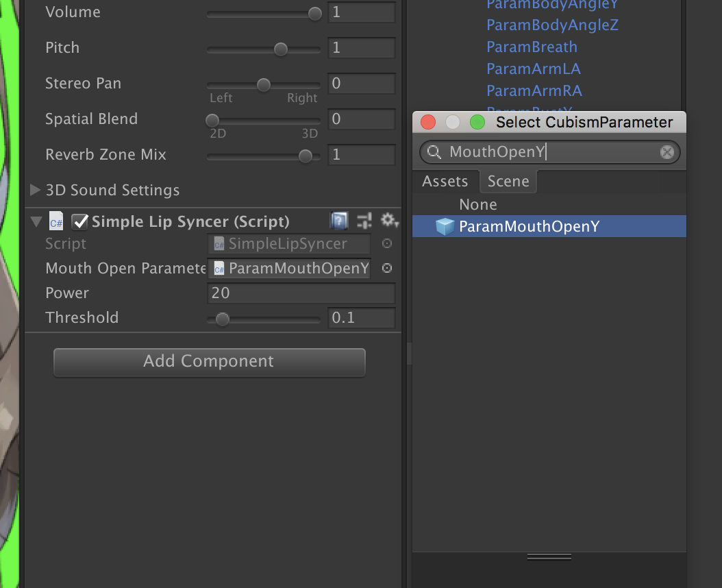Viewport: 722px width, 588px height.
Task: Click the Threshold value field
Action: pos(362,317)
